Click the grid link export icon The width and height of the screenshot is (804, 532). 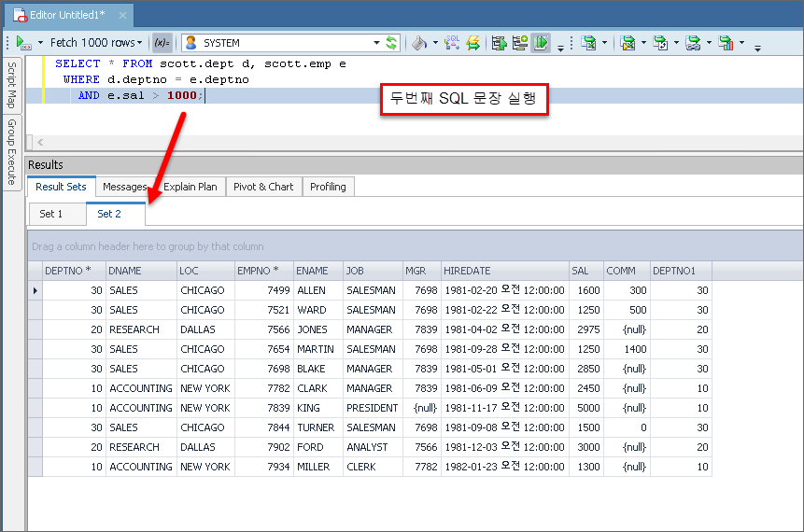693,43
